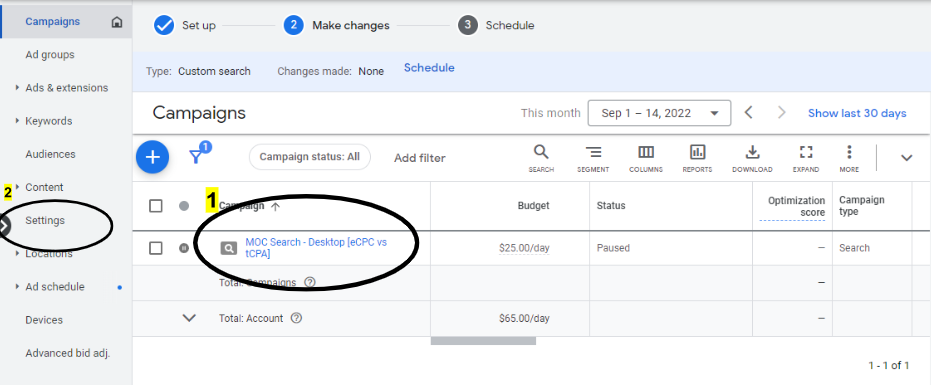Open MOC Search - Desktop campaign link
The height and width of the screenshot is (385, 931).
tap(316, 248)
